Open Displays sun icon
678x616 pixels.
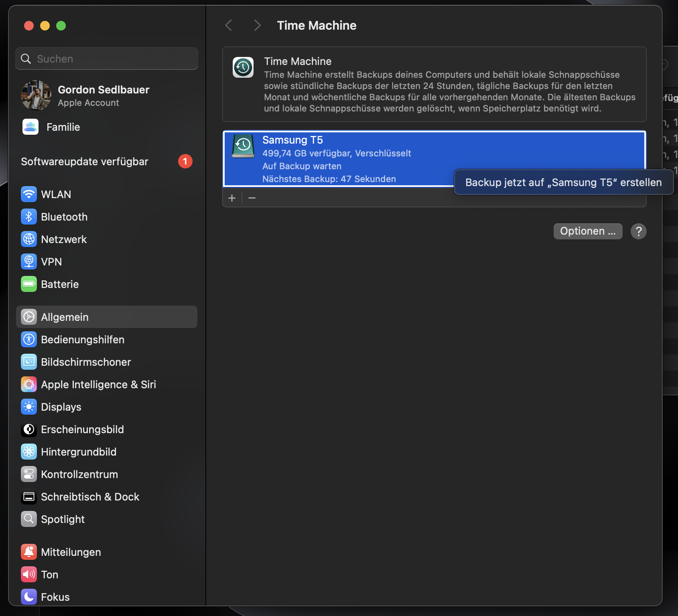[x=29, y=407]
